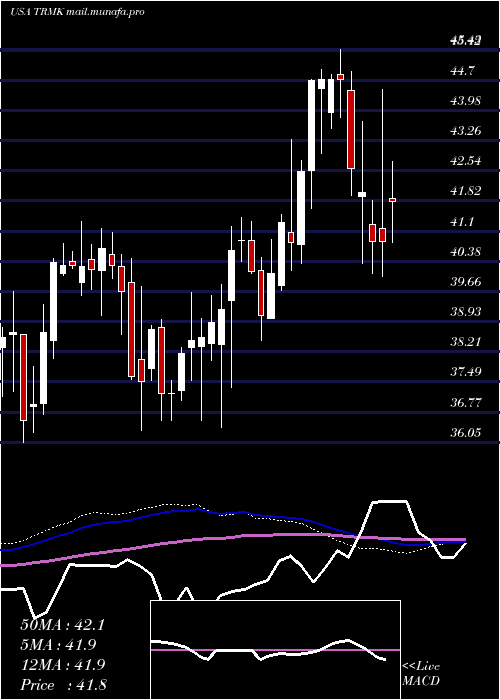Click the MACD inset chart panel

tap(275, 650)
